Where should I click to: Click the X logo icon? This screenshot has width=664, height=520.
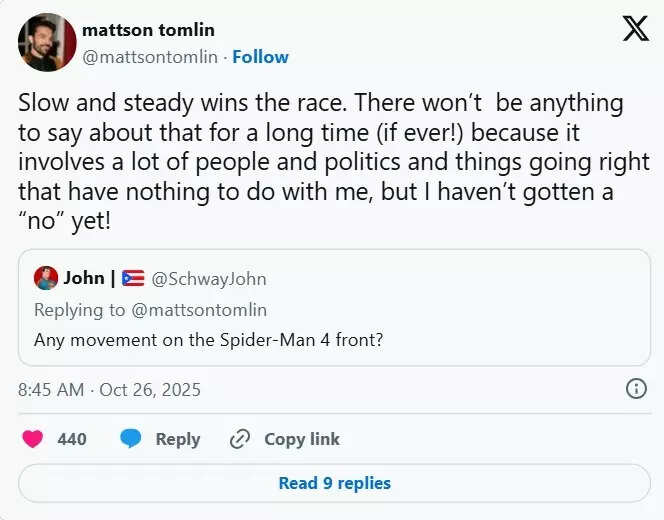[635, 29]
